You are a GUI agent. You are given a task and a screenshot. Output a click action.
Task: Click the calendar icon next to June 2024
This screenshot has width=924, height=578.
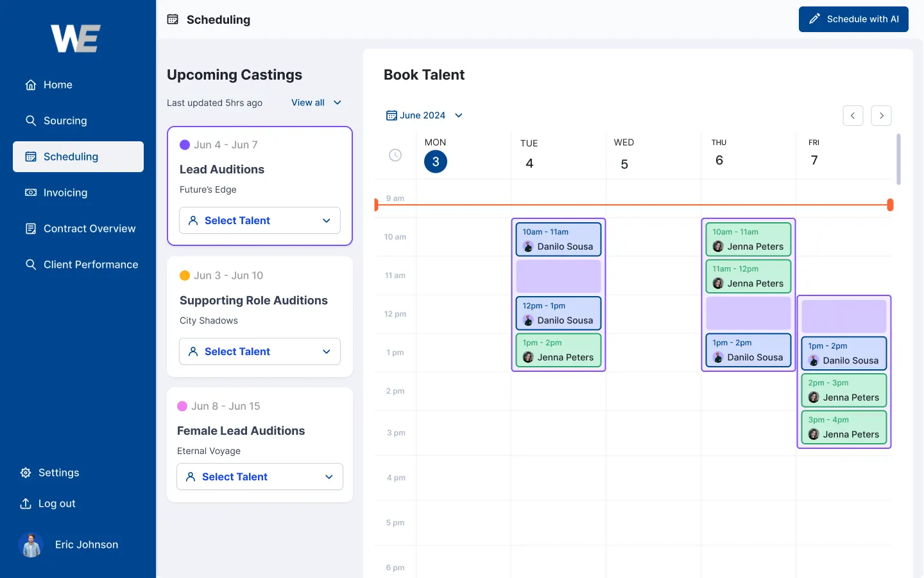391,116
